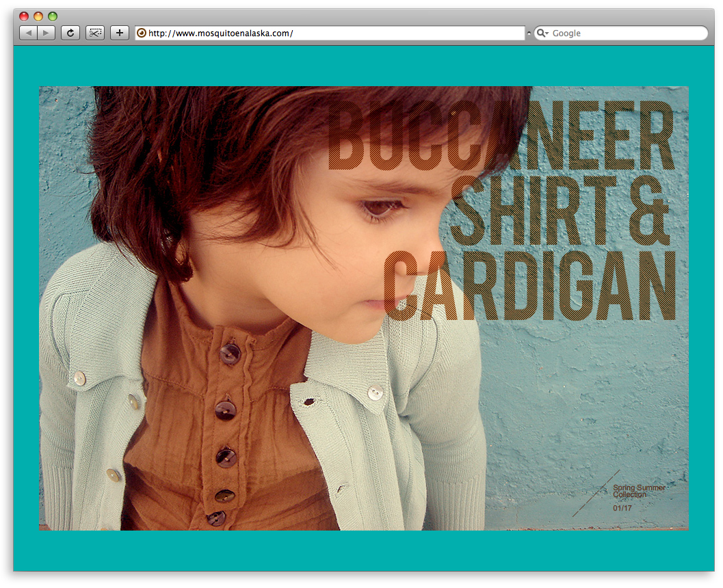Click the 01/17 slide counter
Screen dimensions: 723x588
(622, 508)
